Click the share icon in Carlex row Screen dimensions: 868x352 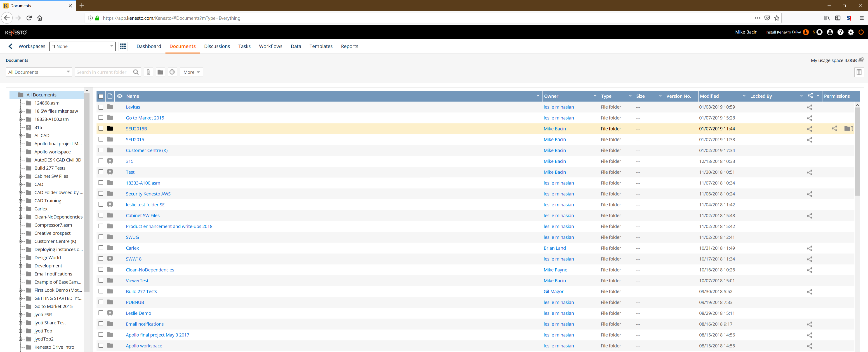pyautogui.click(x=809, y=248)
